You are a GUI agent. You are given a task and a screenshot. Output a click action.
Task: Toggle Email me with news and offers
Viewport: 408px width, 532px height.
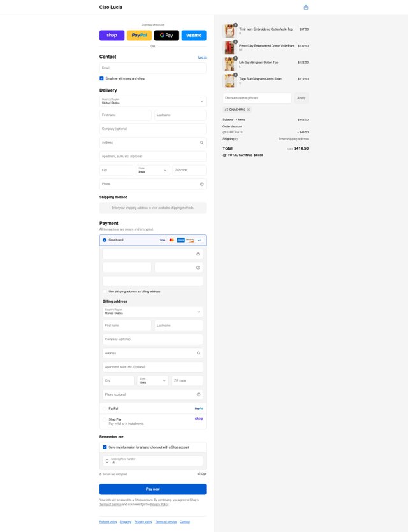101,78
